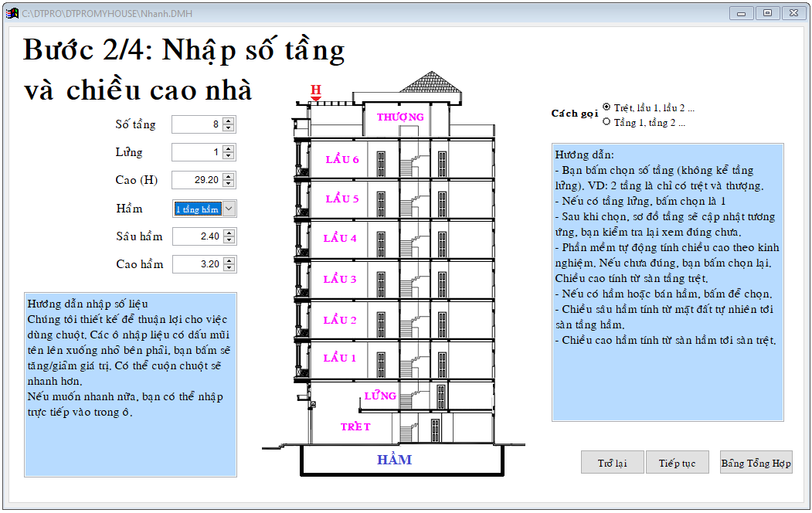Decrease Cao (H) with the down arrow
The width and height of the screenshot is (812, 513).
[229, 184]
